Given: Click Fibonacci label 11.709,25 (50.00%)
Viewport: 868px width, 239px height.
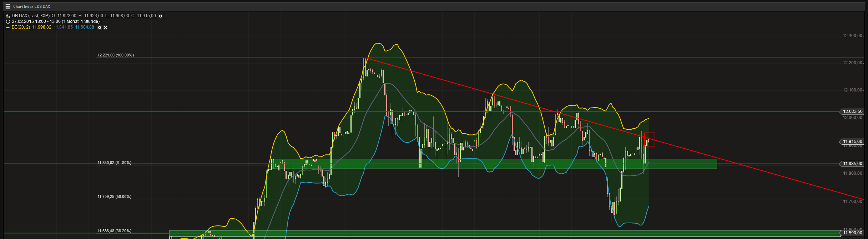Looking at the screenshot, I should click(x=114, y=196).
